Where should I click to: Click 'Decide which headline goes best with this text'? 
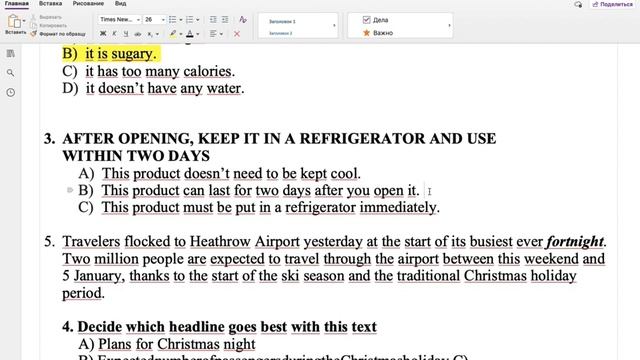point(227,327)
